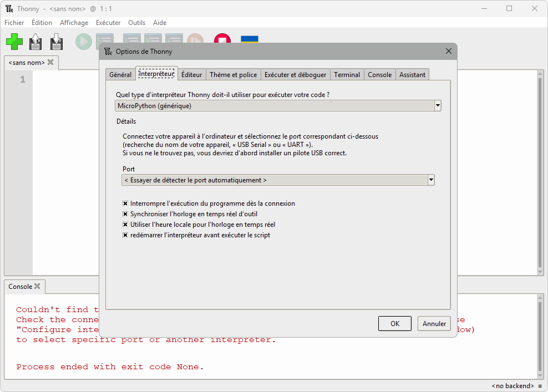Click the 'Process ended with exit code' text
The image size is (548, 392).
110,367
